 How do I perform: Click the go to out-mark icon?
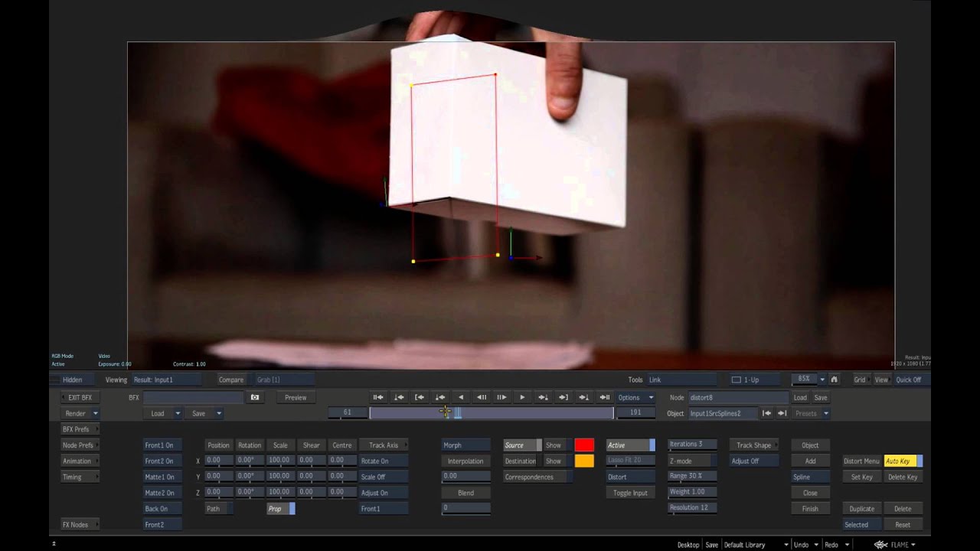(563, 397)
